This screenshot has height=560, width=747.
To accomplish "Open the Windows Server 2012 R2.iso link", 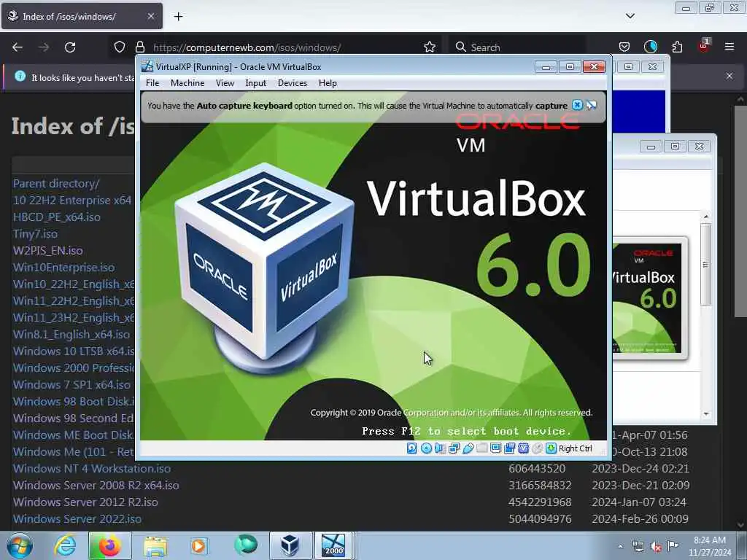I will (x=85, y=502).
